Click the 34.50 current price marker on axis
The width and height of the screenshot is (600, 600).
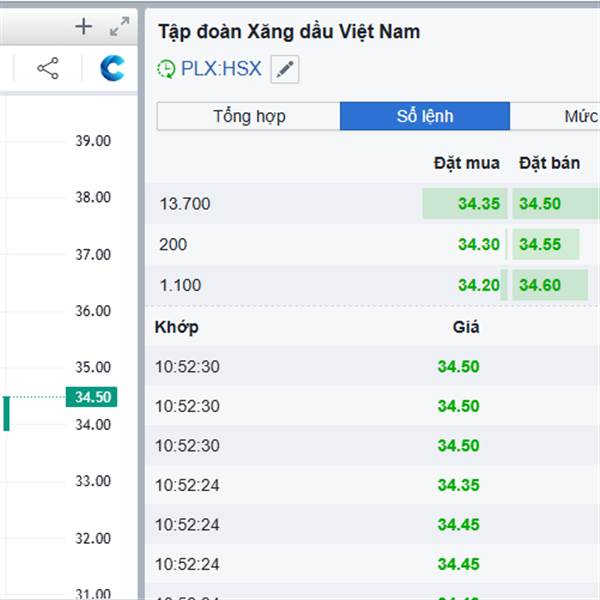click(x=92, y=397)
